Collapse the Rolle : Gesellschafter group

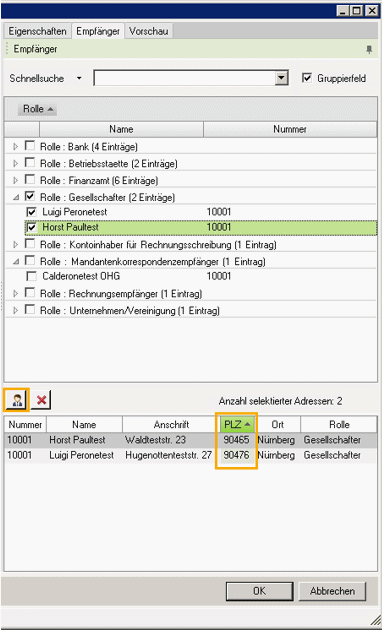16,197
